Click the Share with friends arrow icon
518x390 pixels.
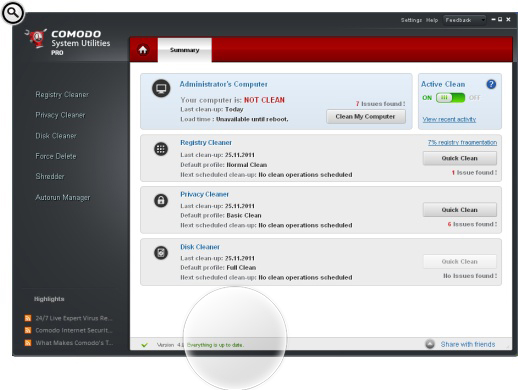[430, 344]
